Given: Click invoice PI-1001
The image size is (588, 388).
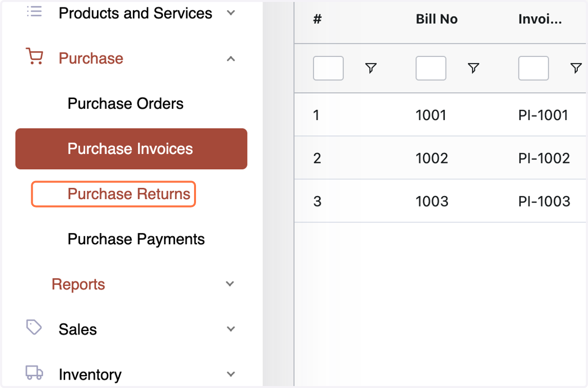Looking at the screenshot, I should tap(543, 115).
